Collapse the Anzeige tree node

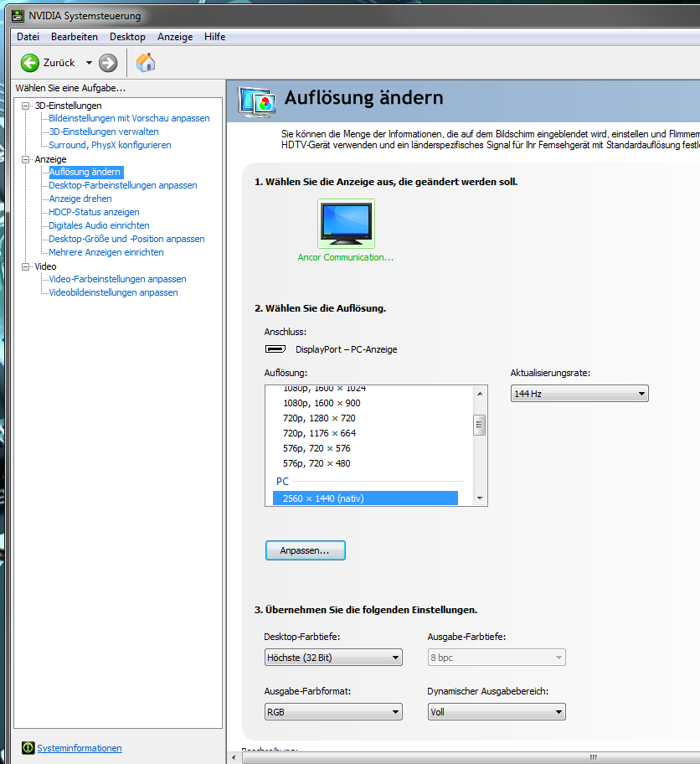coord(25,159)
